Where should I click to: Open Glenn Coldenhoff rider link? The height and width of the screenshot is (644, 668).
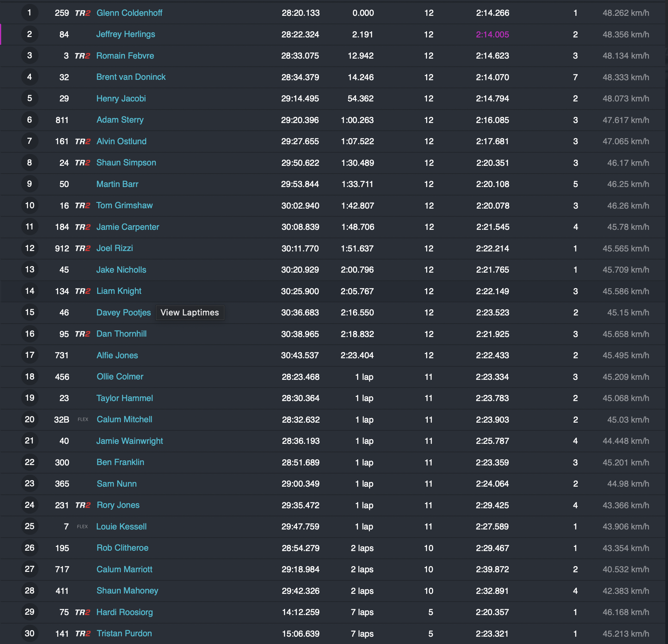pos(129,13)
